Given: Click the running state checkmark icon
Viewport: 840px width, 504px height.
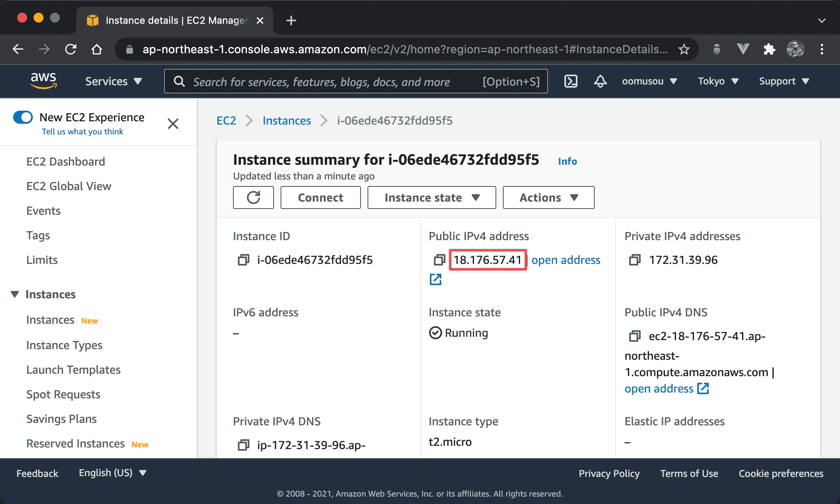Looking at the screenshot, I should [x=435, y=333].
